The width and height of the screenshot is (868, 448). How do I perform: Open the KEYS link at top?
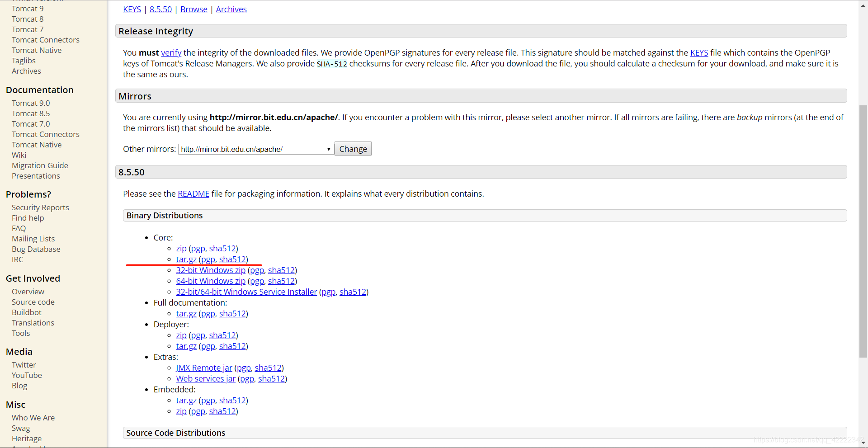132,9
